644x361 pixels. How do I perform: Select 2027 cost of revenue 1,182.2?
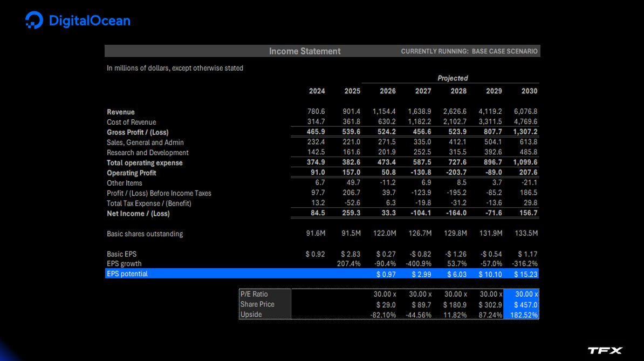[419, 121]
